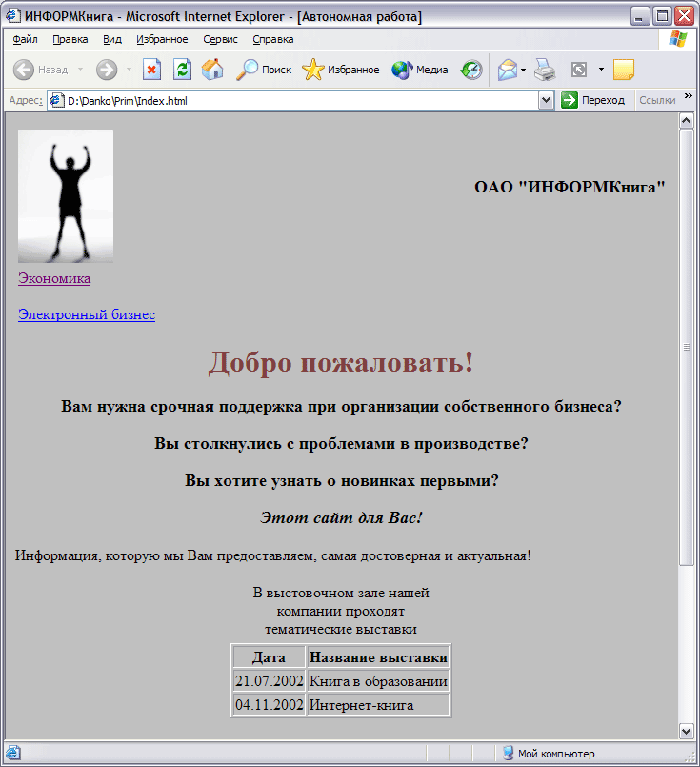Open the Электронный бизнес link
The width and height of the screenshot is (700, 767).
tap(86, 314)
